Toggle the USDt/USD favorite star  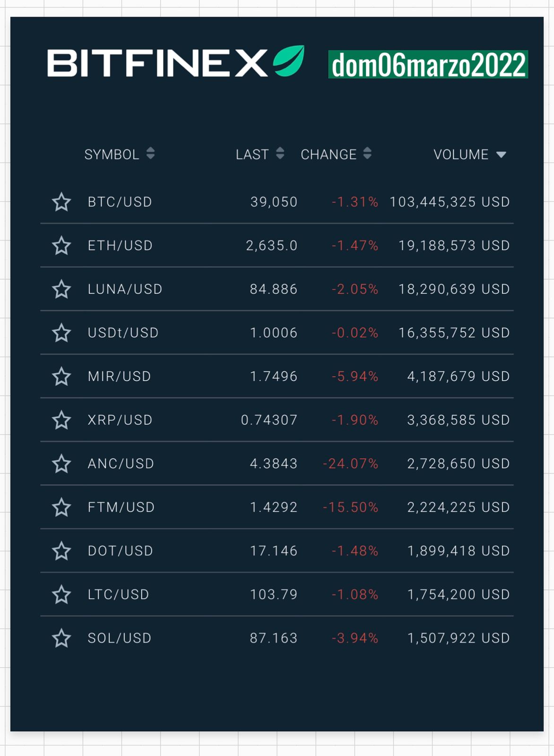tap(61, 333)
